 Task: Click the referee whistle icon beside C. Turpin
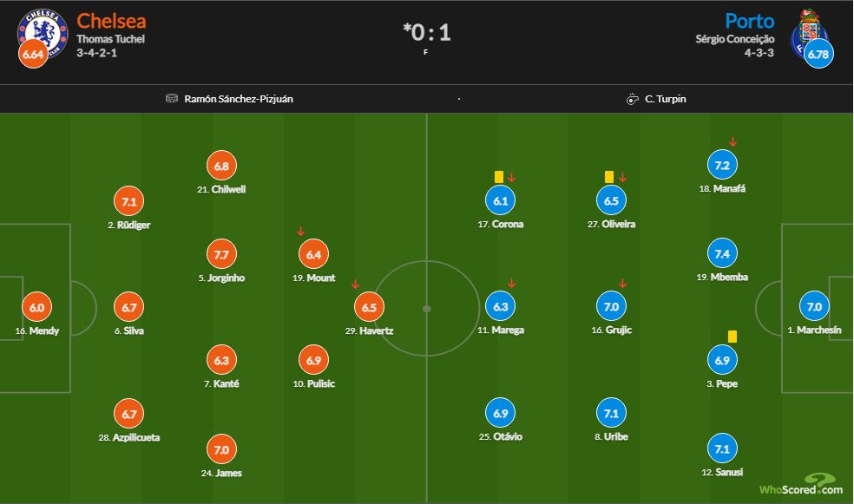coord(632,99)
